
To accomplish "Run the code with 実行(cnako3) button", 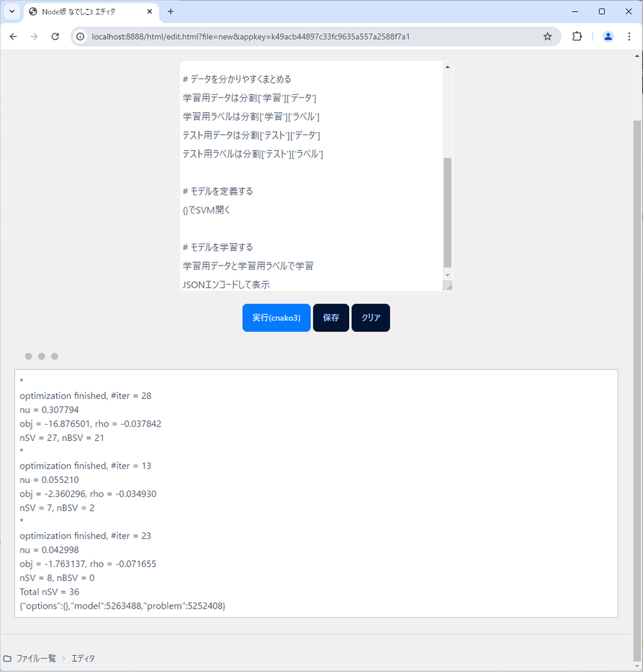I will pos(276,318).
